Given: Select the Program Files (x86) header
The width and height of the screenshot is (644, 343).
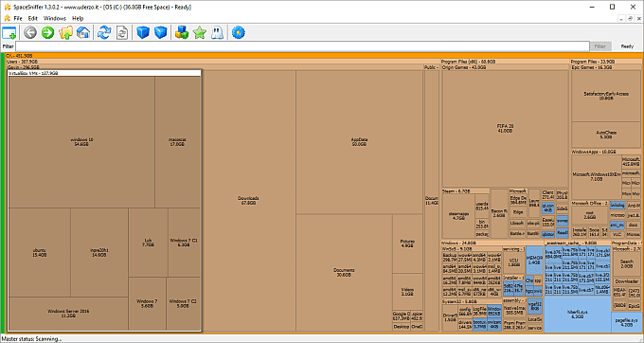Looking at the screenshot, I should (x=505, y=62).
